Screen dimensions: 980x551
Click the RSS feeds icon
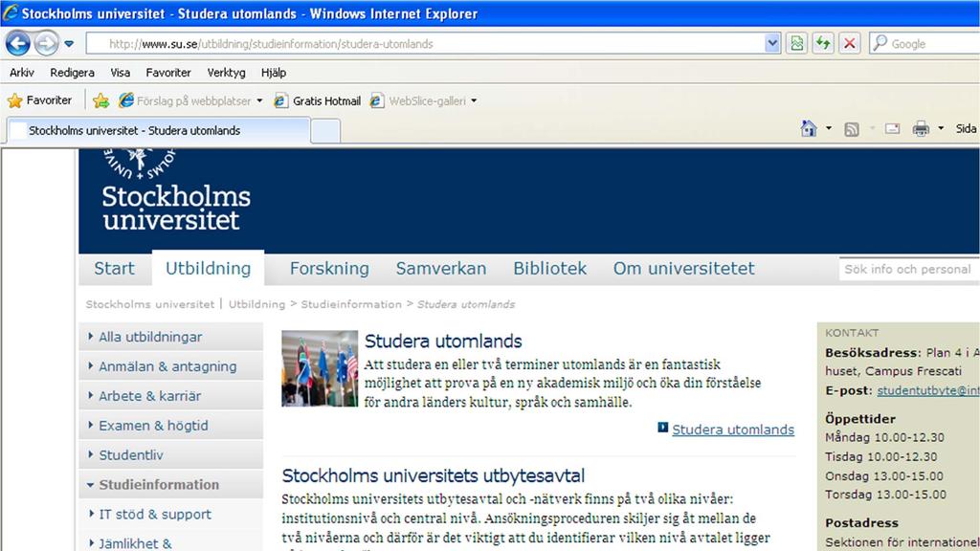pyautogui.click(x=851, y=129)
